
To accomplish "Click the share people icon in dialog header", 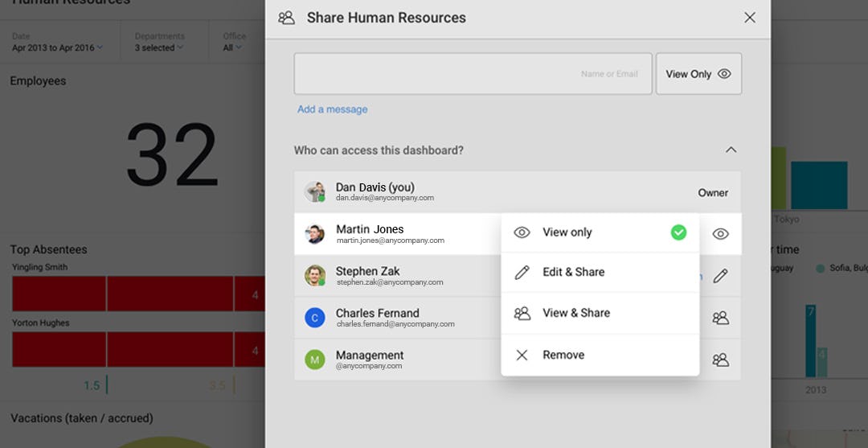I will click(x=286, y=18).
